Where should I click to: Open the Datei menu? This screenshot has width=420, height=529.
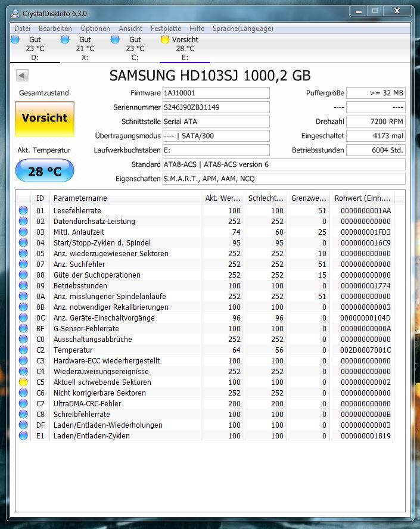(x=22, y=29)
